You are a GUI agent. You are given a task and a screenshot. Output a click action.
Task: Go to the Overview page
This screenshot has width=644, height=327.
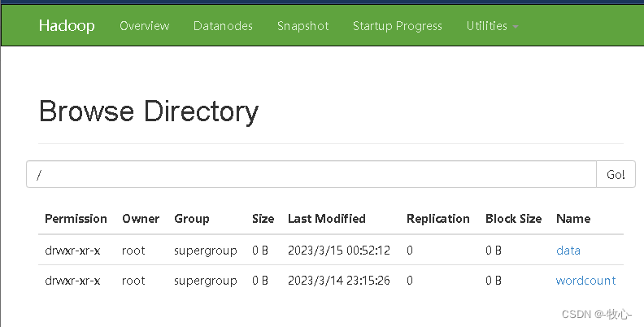pyautogui.click(x=145, y=26)
